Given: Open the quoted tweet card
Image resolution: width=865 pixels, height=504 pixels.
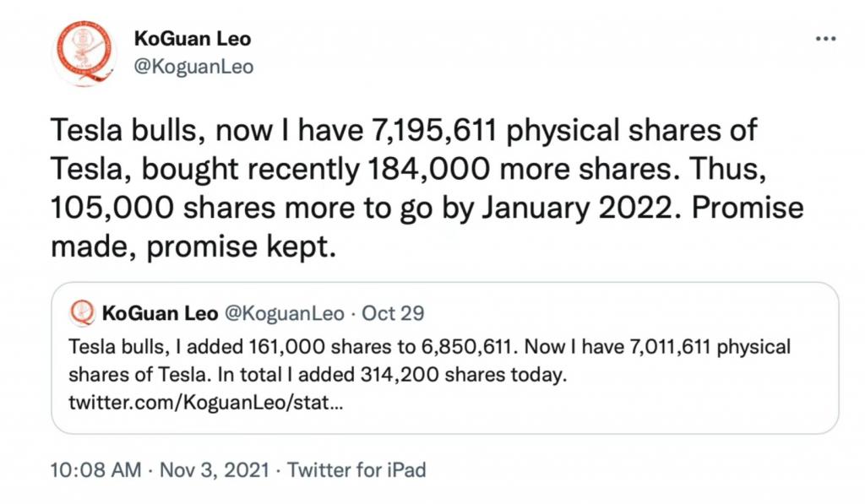Looking at the screenshot, I should coord(445,358).
